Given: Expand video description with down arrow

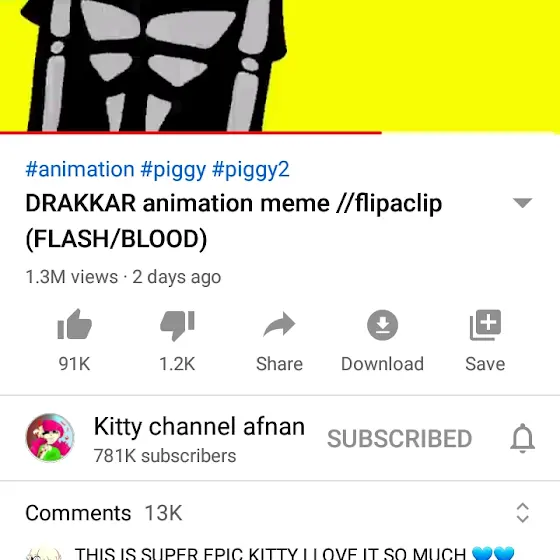Looking at the screenshot, I should [522, 203].
